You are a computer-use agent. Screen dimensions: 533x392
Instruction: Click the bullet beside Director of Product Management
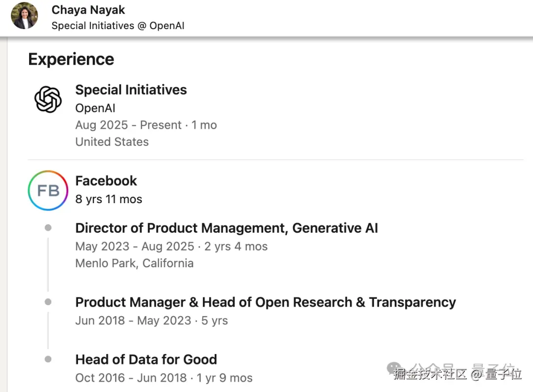[48, 228]
